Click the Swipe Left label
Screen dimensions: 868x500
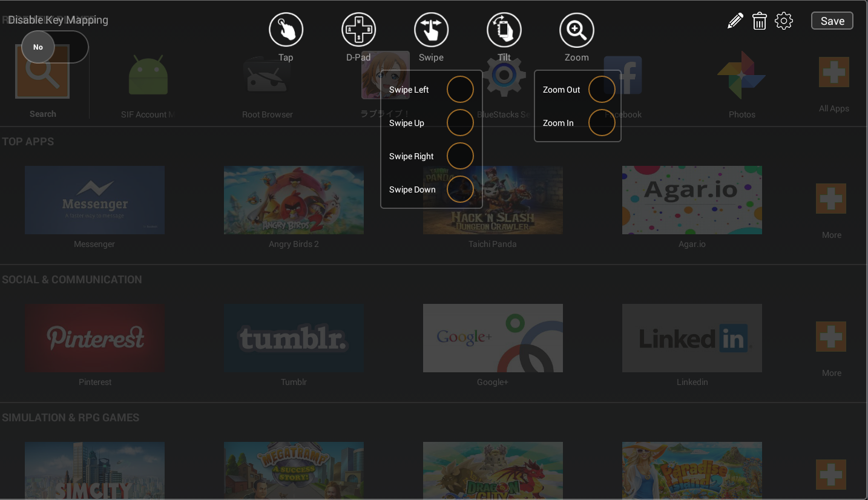(409, 90)
